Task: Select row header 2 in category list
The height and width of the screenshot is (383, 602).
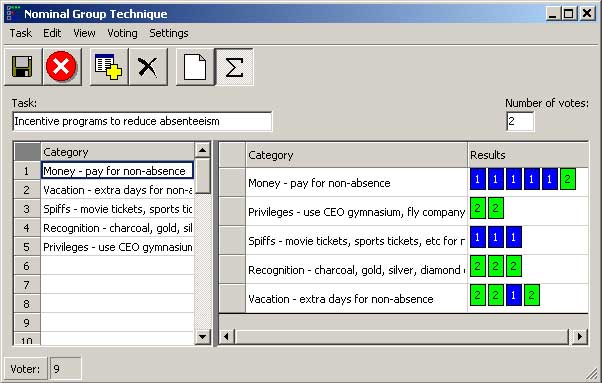Action: coord(27,190)
